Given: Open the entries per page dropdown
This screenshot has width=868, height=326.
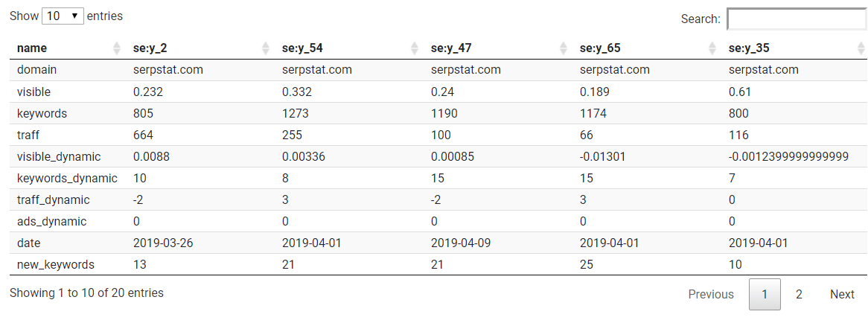Looking at the screenshot, I should click(63, 16).
